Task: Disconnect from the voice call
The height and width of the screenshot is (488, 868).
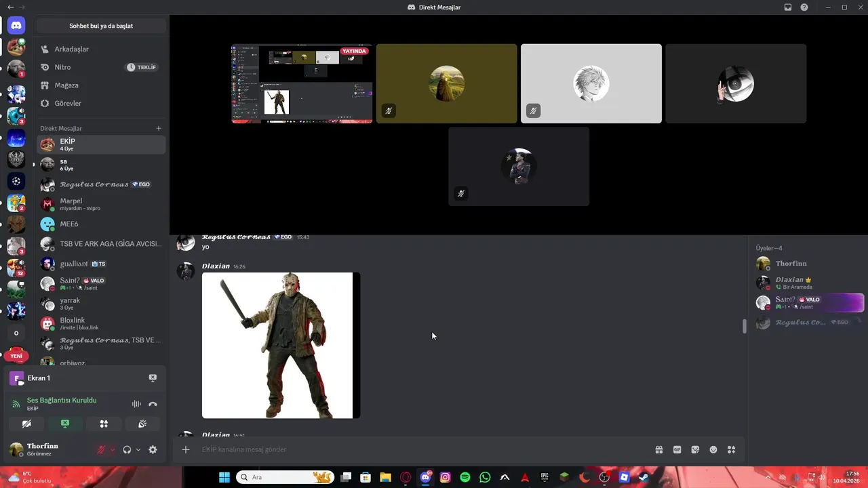Action: pyautogui.click(x=153, y=404)
